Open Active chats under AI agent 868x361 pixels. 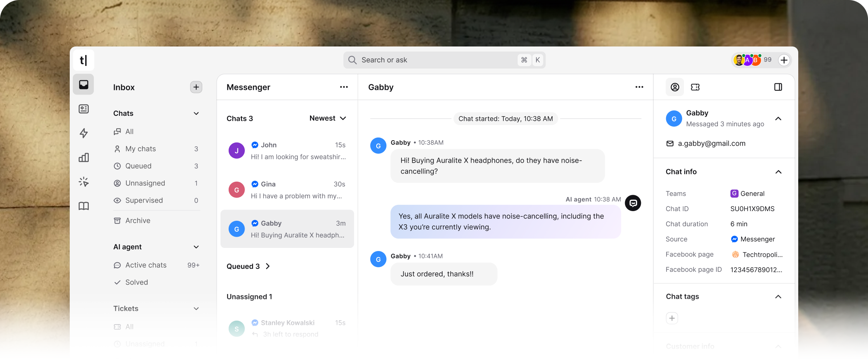(145, 265)
